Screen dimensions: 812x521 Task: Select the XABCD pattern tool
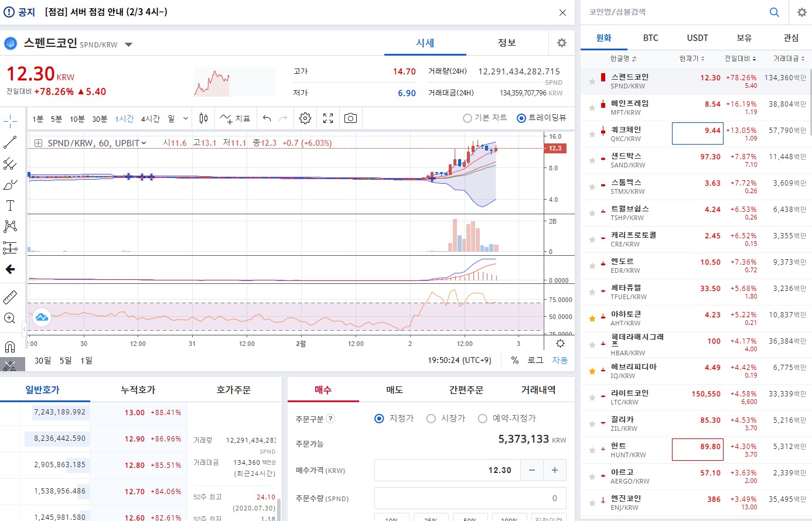pyautogui.click(x=10, y=227)
